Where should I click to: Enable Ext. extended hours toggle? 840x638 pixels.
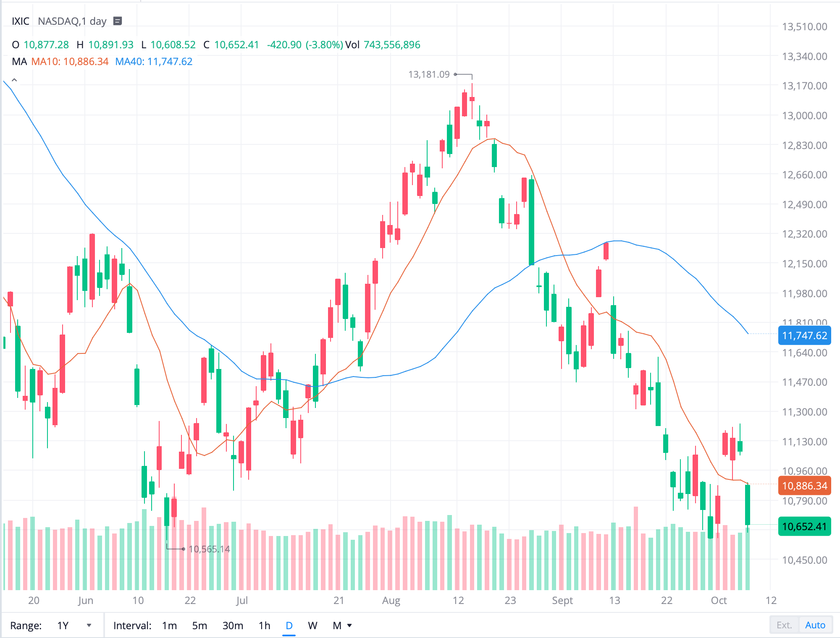784,625
